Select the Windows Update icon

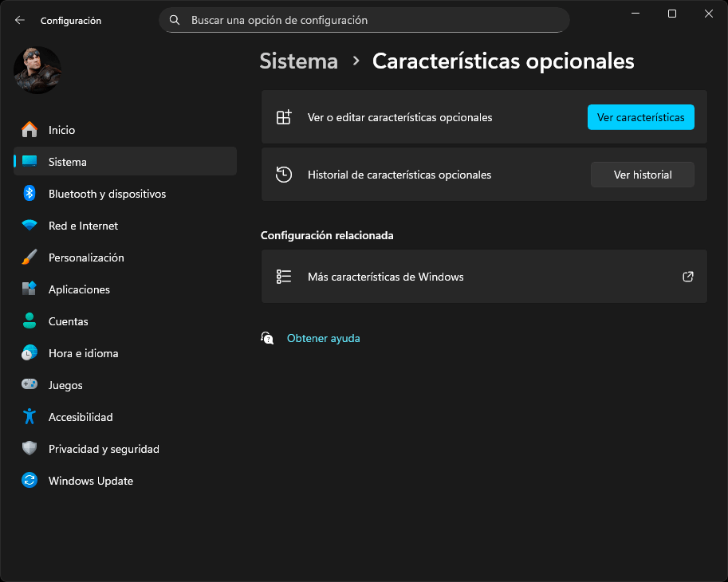coord(30,480)
